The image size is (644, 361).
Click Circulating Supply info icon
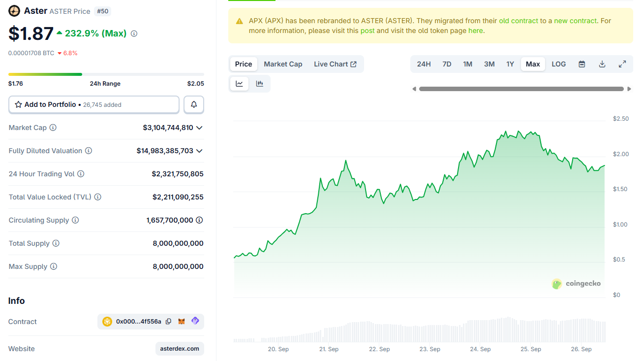click(x=75, y=220)
